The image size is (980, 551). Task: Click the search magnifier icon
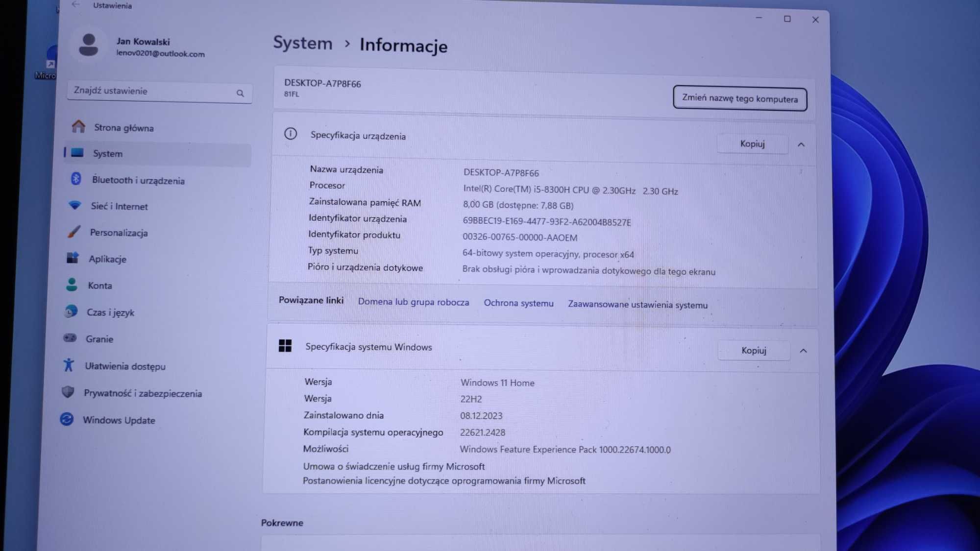coord(240,93)
